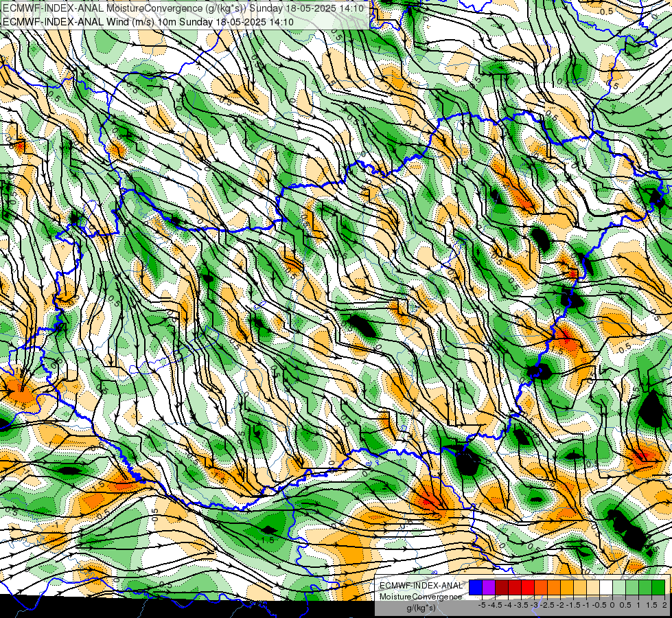Click the -3 tick value in the legend

point(535,605)
